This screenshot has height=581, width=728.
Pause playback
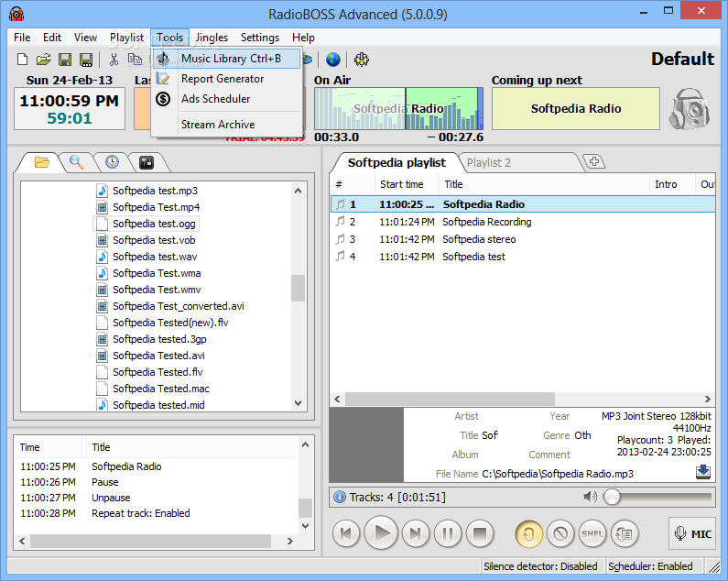point(448,533)
